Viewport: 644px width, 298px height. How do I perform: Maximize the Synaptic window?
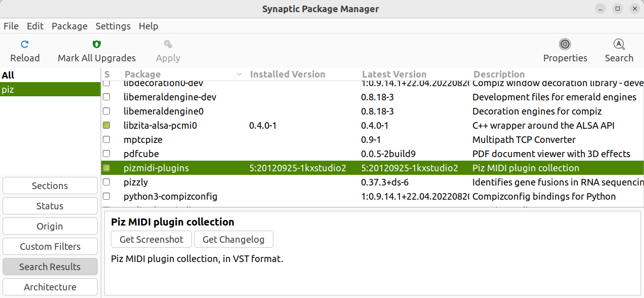tap(617, 9)
